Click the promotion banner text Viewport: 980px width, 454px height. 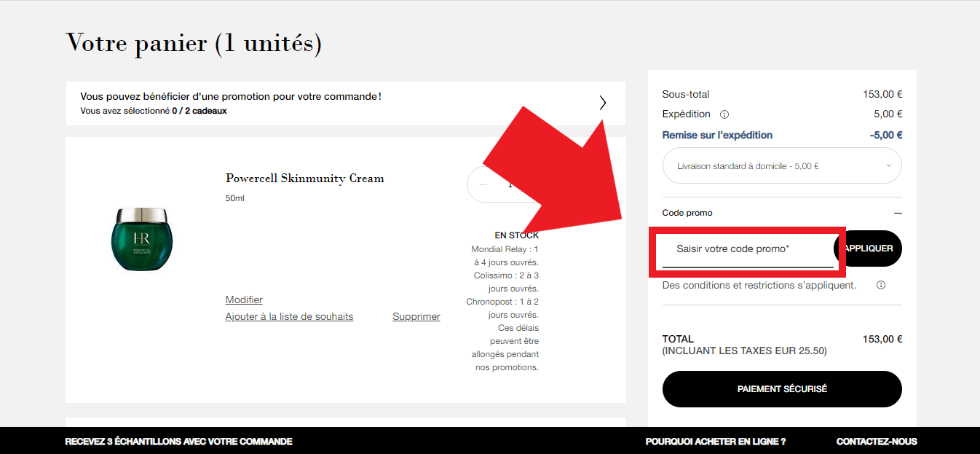click(x=231, y=96)
